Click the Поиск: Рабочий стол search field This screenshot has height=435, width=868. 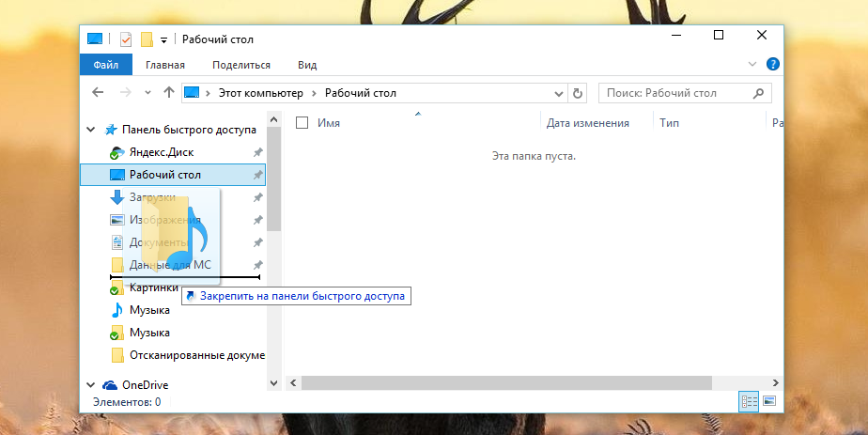(685, 93)
